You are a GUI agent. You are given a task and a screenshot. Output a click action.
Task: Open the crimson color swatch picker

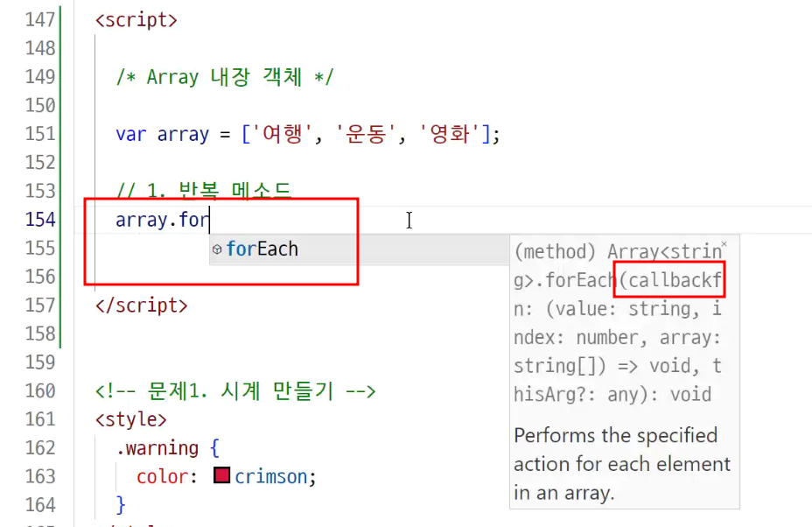point(221,475)
